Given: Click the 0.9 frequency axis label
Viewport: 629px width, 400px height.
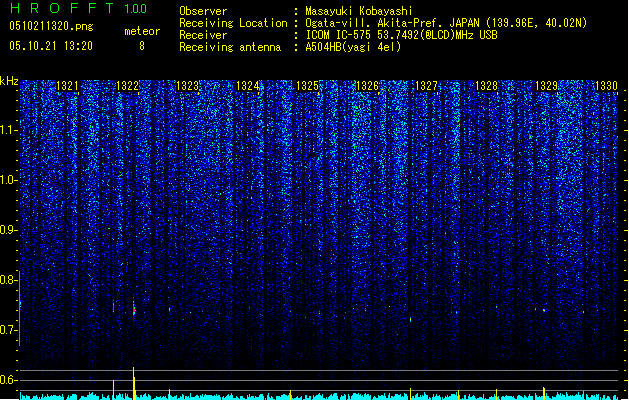Looking at the screenshot, I should tap(8, 230).
